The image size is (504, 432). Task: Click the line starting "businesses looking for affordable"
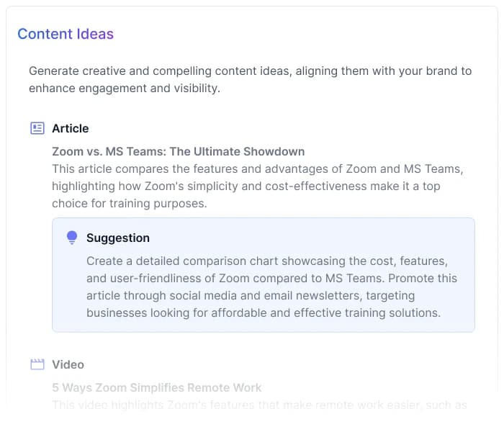click(x=263, y=312)
